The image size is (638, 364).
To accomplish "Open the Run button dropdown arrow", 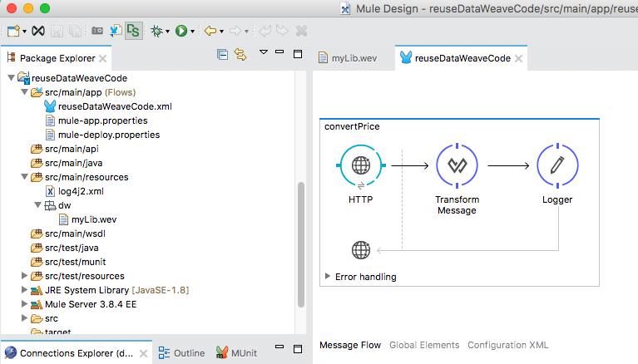I will (193, 32).
